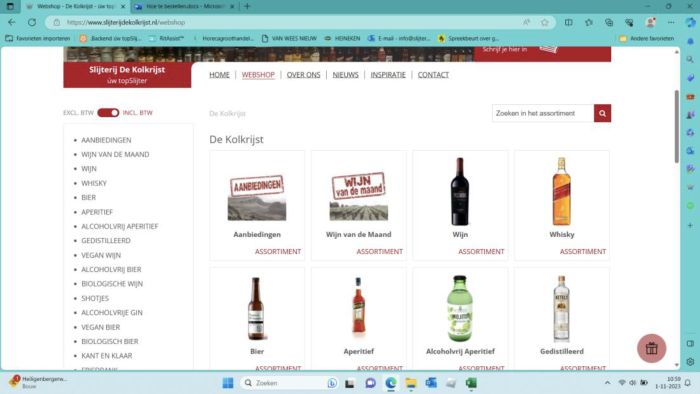Open the WEBSHOP menu item
Image resolution: width=700 pixels, height=394 pixels.
258,75
